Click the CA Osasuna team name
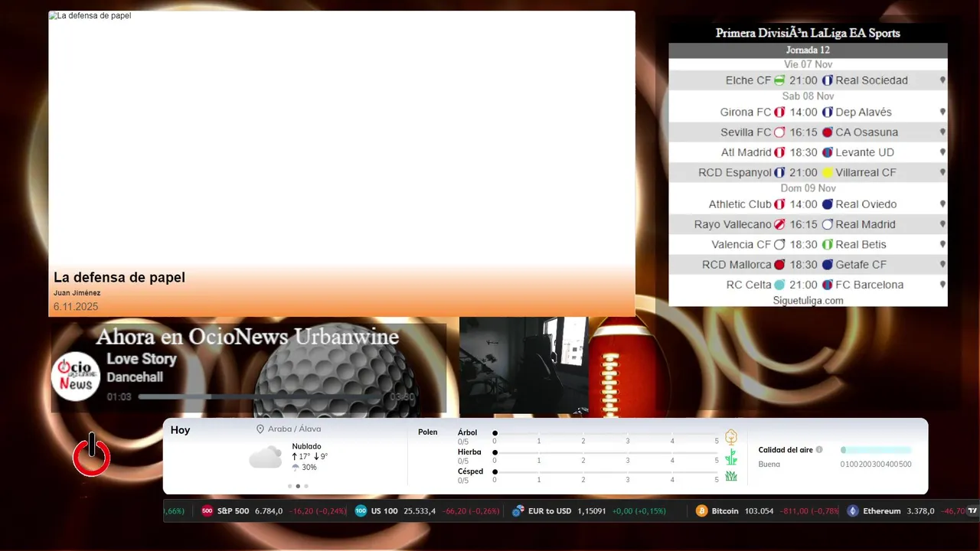980x551 pixels. point(867,132)
